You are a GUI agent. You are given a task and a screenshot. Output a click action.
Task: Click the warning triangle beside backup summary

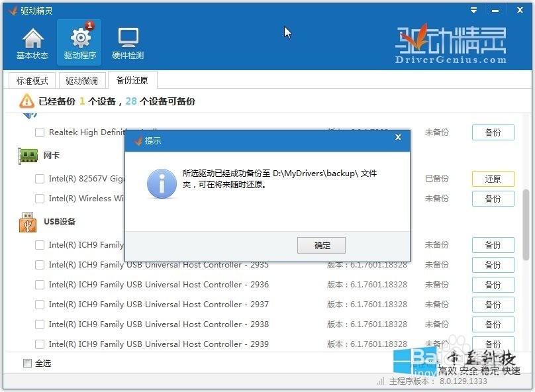click(26, 102)
